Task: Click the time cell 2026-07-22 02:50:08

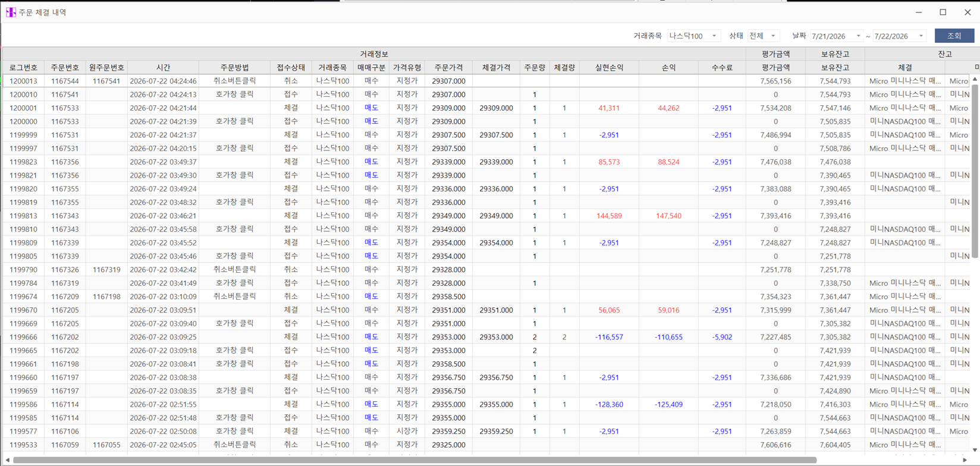Action: tap(164, 432)
